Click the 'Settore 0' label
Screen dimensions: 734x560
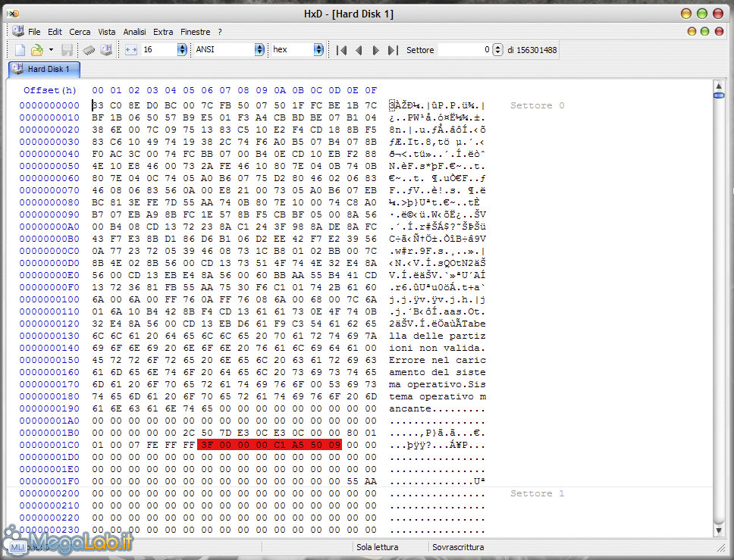click(538, 105)
